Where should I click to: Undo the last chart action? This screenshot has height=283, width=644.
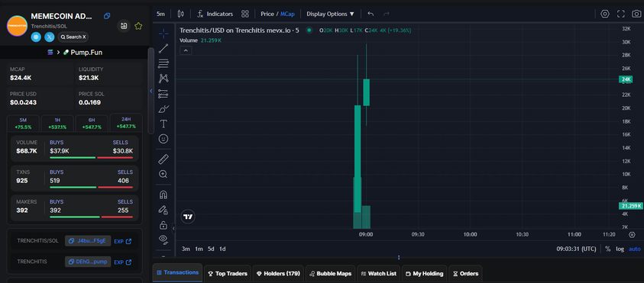[371, 14]
